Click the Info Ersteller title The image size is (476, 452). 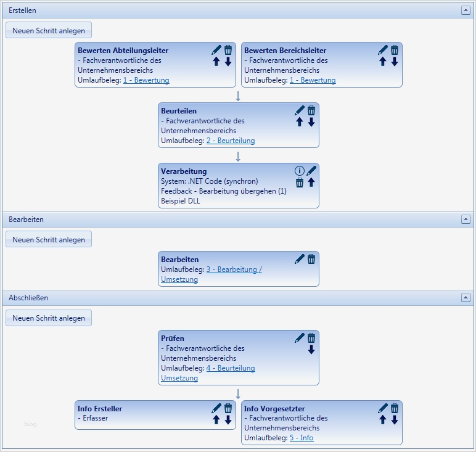99,409
